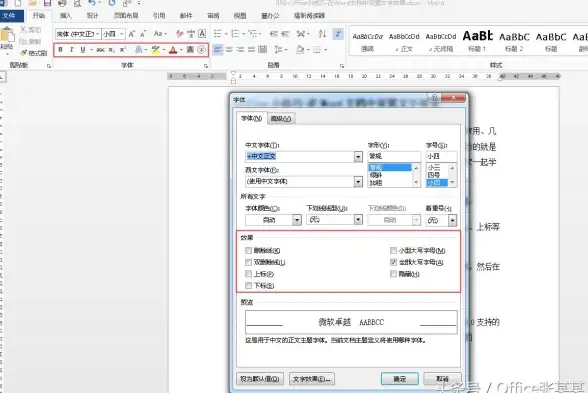Toggle 下标(B) subscript checkbox
The height and width of the screenshot is (393, 588).
pos(248,286)
